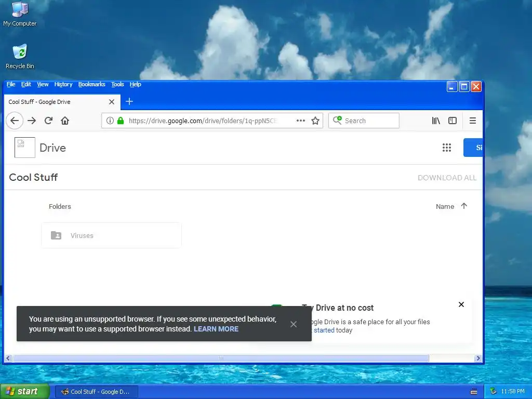The image size is (532, 399).
Task: Click the broken Drive logo image
Action: (x=25, y=148)
